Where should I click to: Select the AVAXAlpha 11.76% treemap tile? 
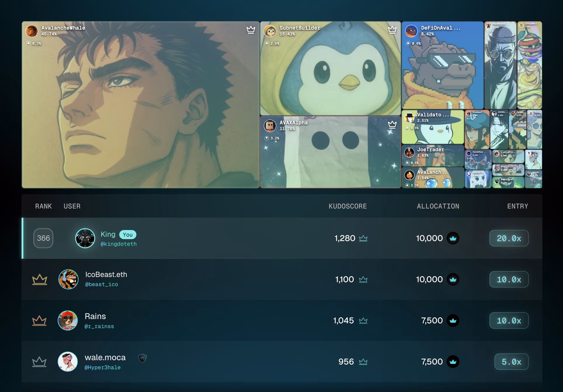tap(330, 152)
